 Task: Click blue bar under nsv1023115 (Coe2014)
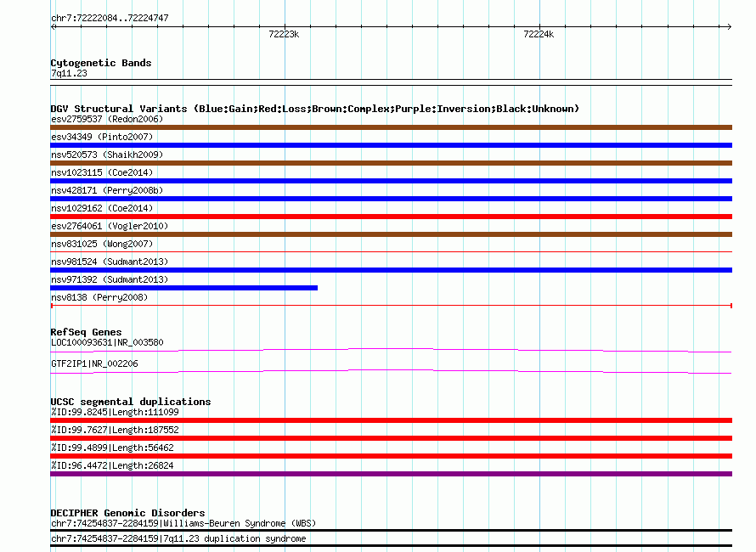pos(391,181)
